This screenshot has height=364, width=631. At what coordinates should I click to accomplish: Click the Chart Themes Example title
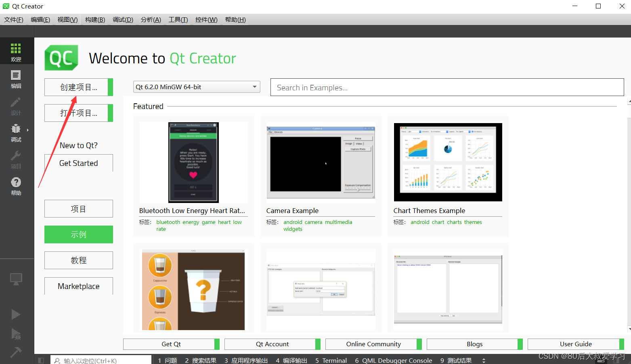point(429,211)
